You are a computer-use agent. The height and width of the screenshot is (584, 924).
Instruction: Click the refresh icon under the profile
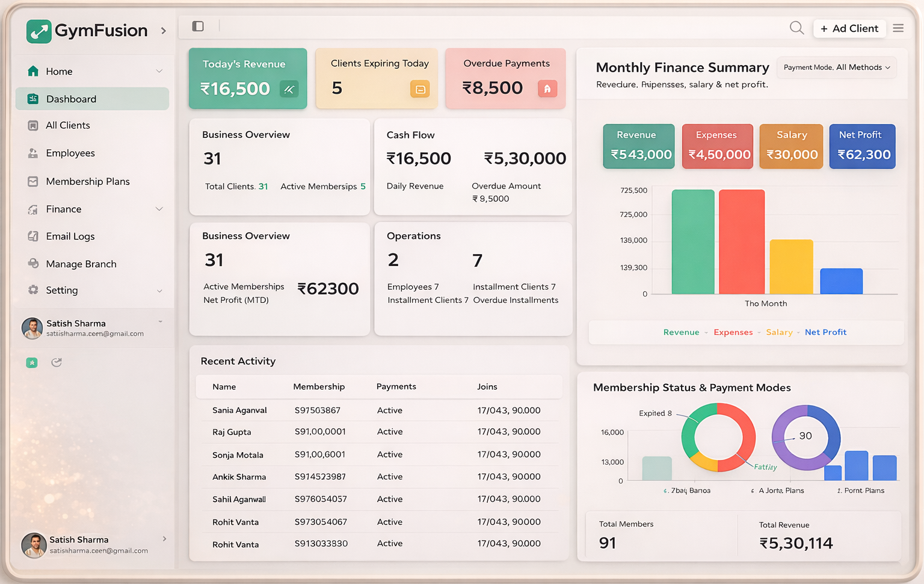(x=57, y=362)
